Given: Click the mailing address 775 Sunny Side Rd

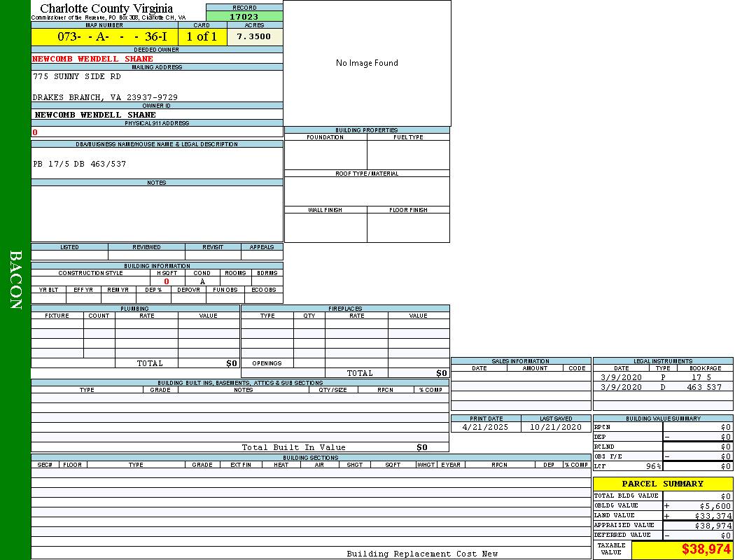Looking at the screenshot, I should tap(77, 76).
